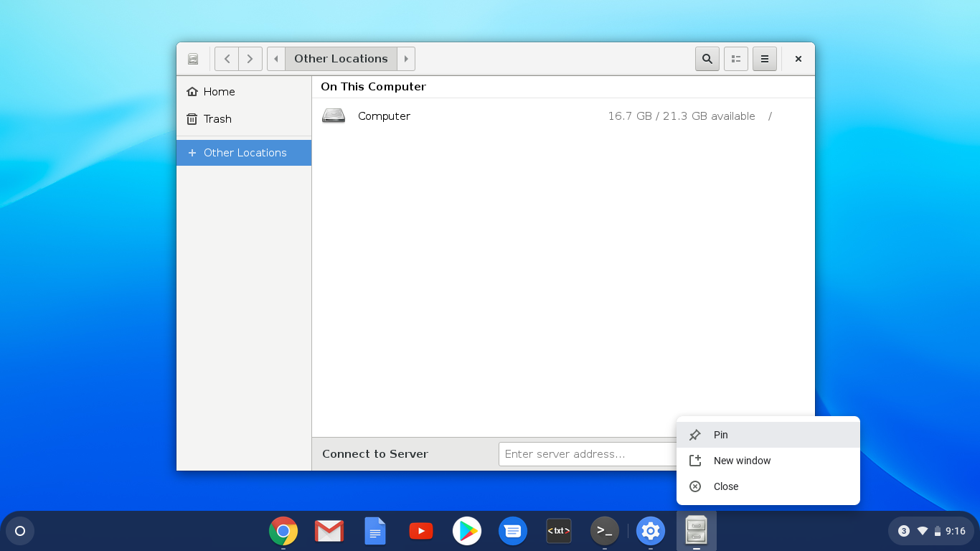The image size is (980, 551).
Task: Choose Close from the context menu
Action: tap(768, 486)
